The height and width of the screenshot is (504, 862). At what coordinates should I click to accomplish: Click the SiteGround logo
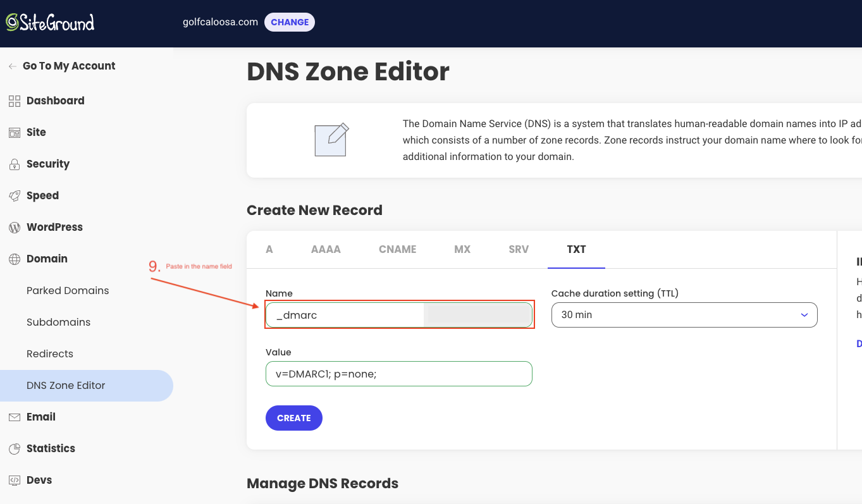50,22
